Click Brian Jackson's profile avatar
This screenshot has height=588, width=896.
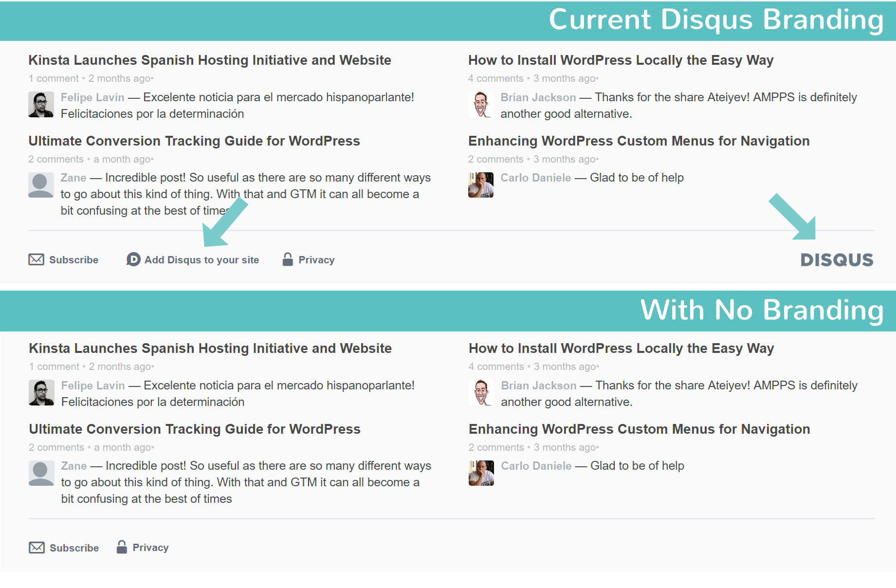pos(480,104)
